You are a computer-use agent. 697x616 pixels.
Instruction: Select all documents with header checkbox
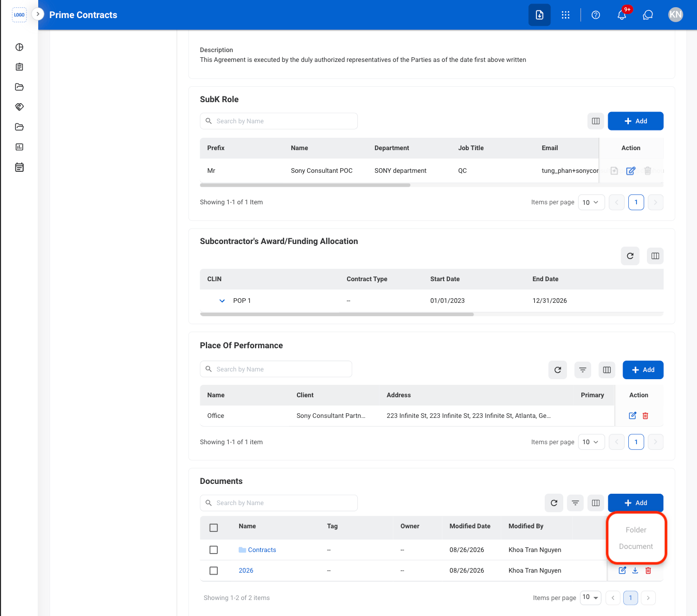[x=214, y=528]
